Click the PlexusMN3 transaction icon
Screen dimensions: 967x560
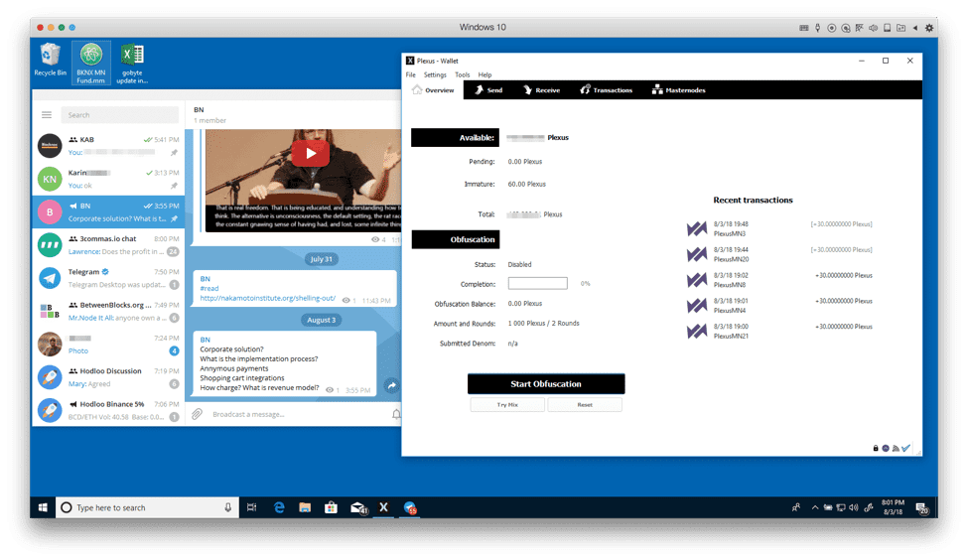pyautogui.click(x=697, y=229)
